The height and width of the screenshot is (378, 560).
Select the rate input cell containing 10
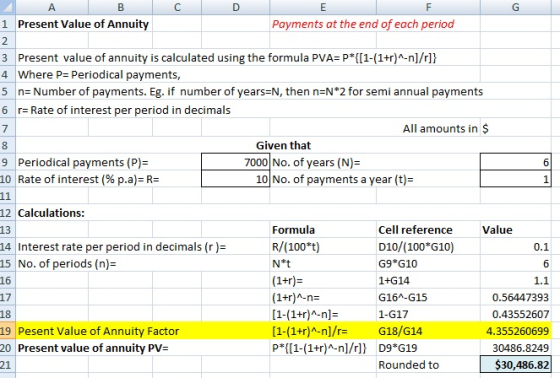pos(235,179)
